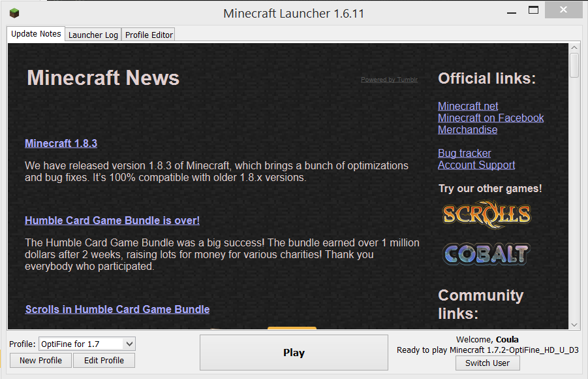Click the Ready to play Minecraft 1.7.2-OptiFine_HD_U_D3 status
Viewport: 588px width, 379px height.
487,350
